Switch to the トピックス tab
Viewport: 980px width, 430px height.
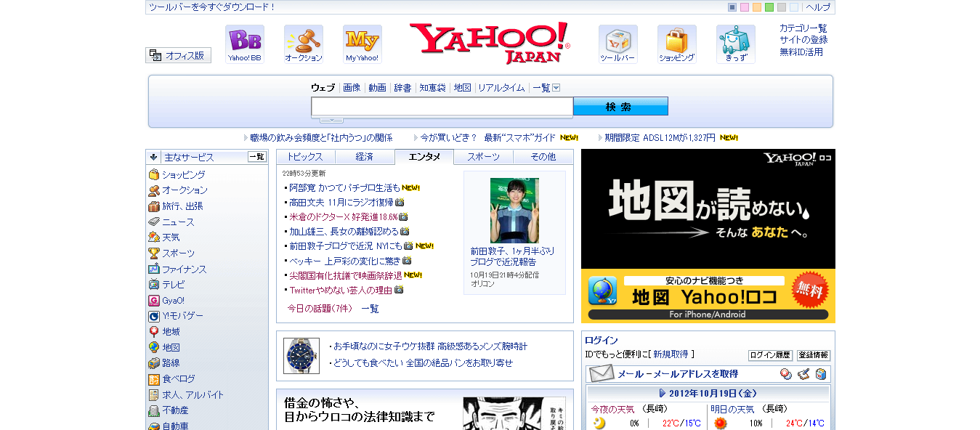pos(305,157)
